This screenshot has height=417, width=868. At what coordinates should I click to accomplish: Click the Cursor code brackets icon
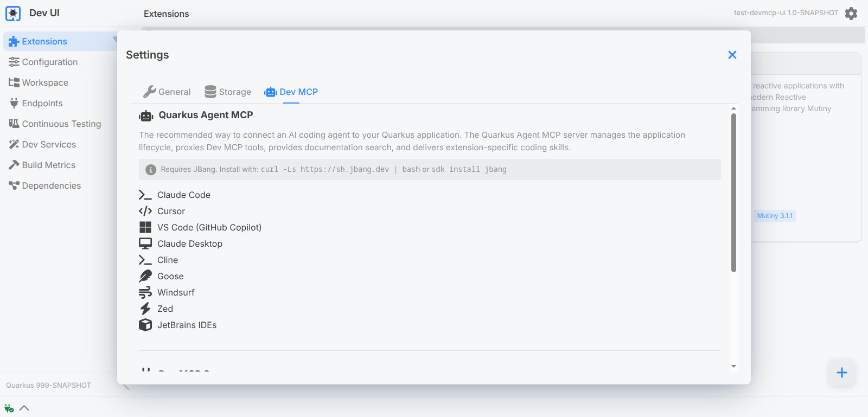click(145, 211)
